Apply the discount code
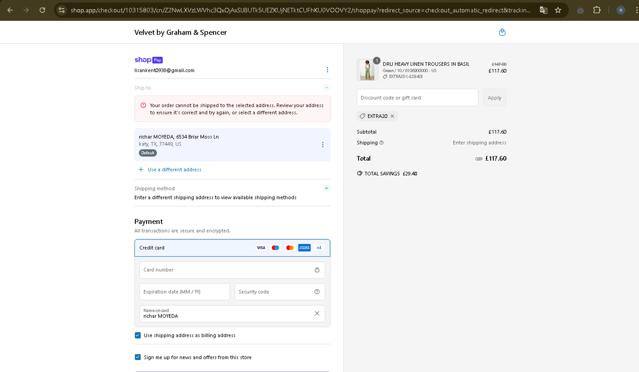Viewport: 639px width, 372px height. [x=495, y=98]
